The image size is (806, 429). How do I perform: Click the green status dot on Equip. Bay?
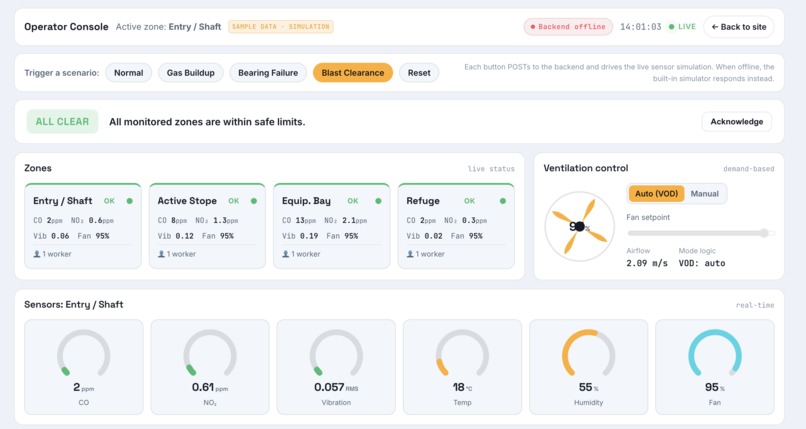pos(378,201)
